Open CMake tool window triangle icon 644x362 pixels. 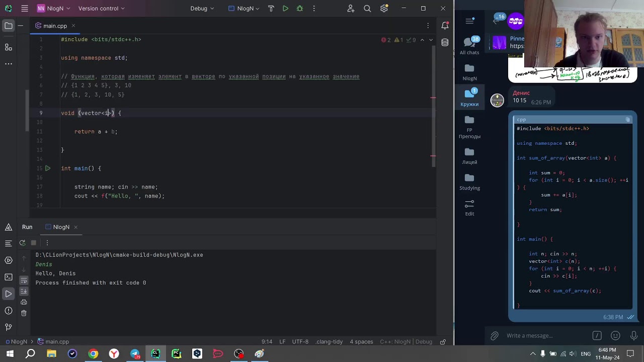point(9,227)
